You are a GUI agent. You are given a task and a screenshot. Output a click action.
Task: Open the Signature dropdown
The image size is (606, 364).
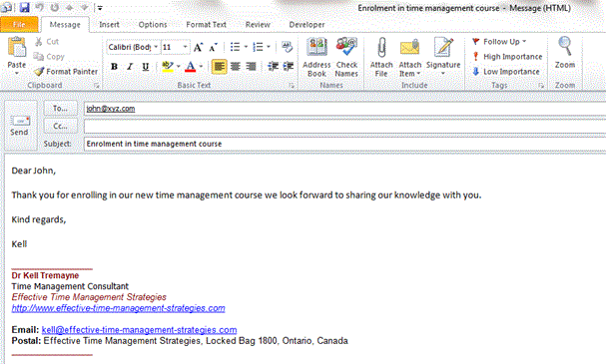pos(443,57)
